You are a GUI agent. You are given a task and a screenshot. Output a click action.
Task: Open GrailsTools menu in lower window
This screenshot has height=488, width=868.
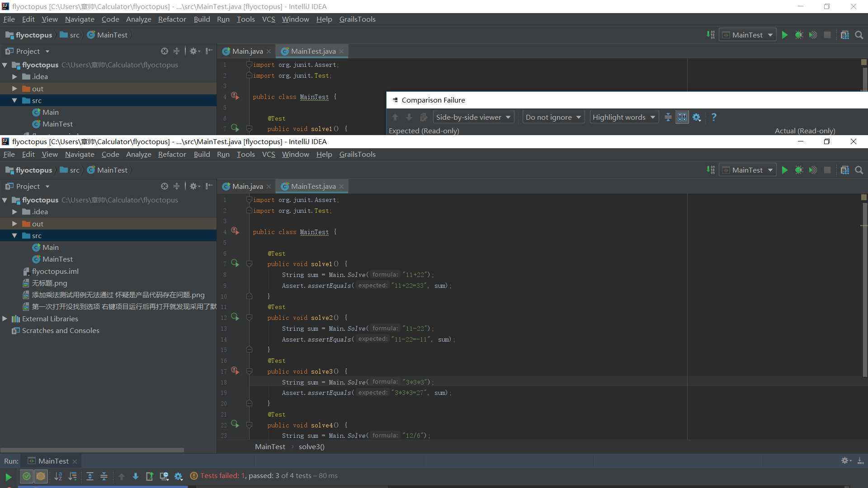coord(357,155)
